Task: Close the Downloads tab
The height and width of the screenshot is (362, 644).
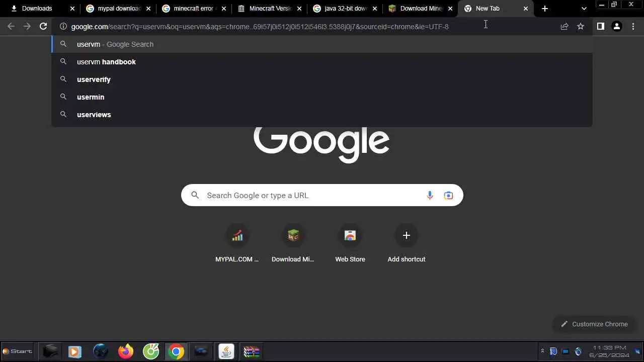Action: tap(72, 9)
